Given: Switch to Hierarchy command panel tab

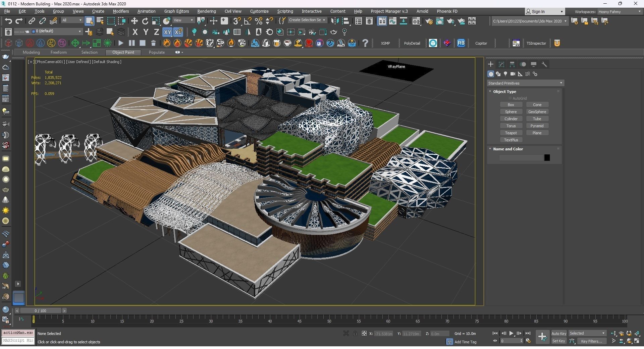Looking at the screenshot, I should coord(512,64).
